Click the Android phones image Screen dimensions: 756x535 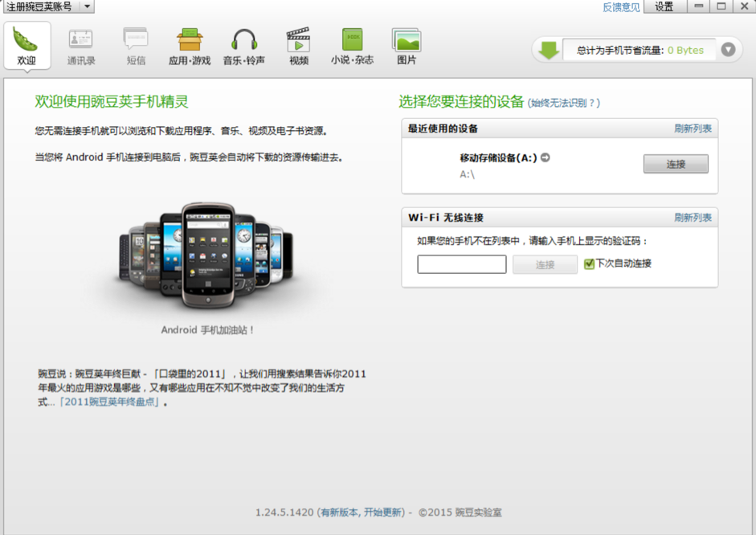coord(206,255)
